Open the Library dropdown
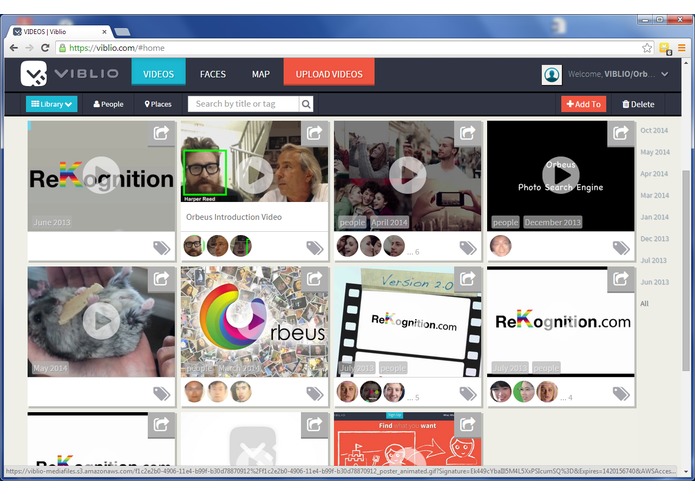Viewport: 695px width, 494px height. click(x=51, y=104)
